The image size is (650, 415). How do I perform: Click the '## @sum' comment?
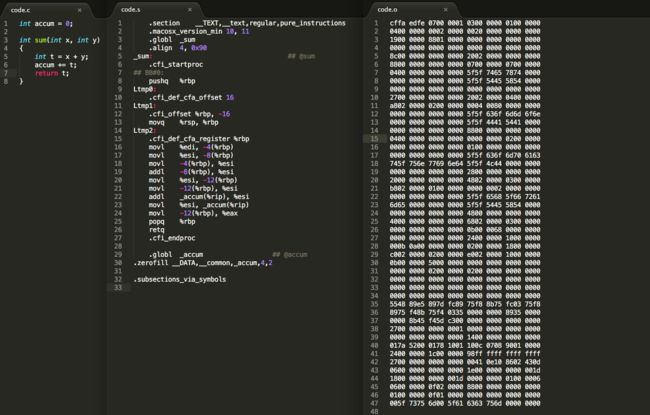point(301,56)
